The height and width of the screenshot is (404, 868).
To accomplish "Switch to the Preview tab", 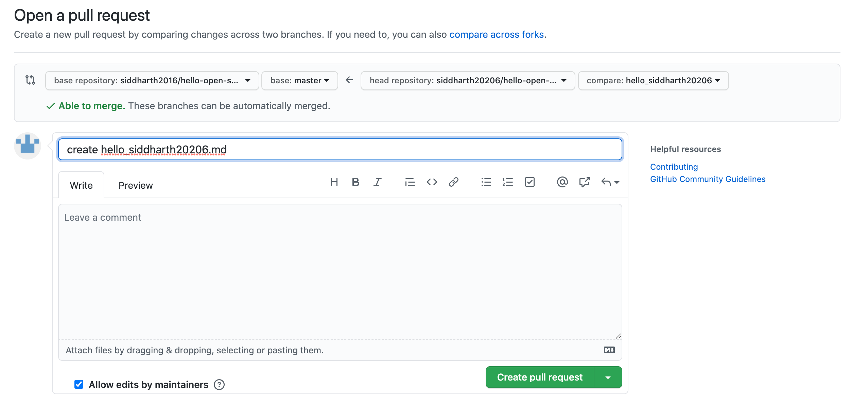I will click(136, 185).
